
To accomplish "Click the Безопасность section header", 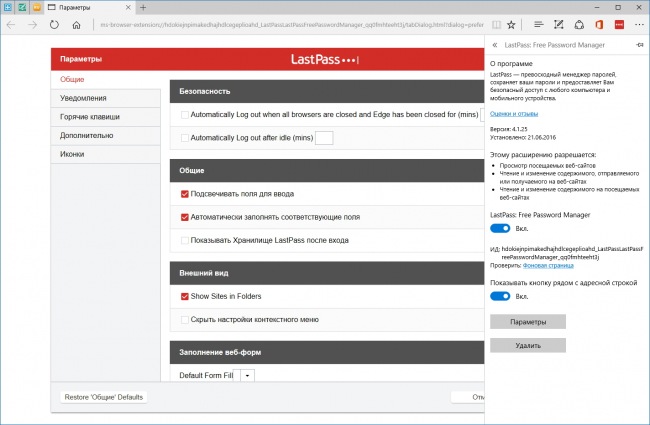I will point(327,92).
